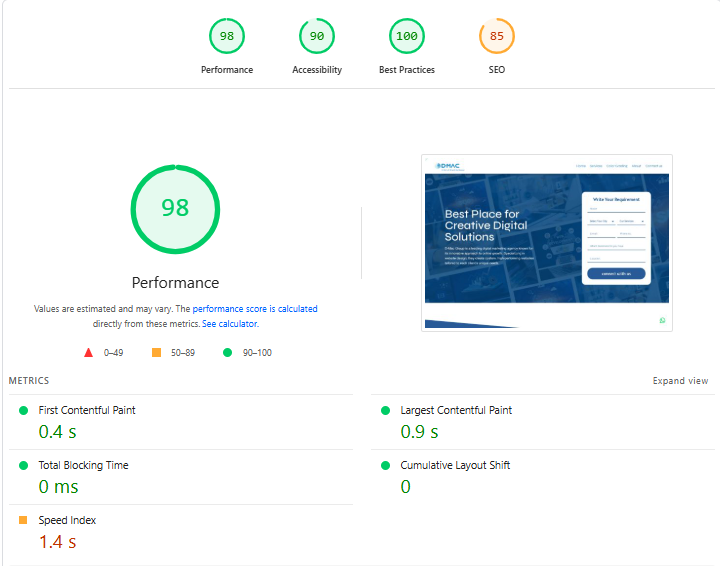Image resolution: width=720 pixels, height=566 pixels.
Task: Jump to the Best Practices category label
Action: pos(407,70)
